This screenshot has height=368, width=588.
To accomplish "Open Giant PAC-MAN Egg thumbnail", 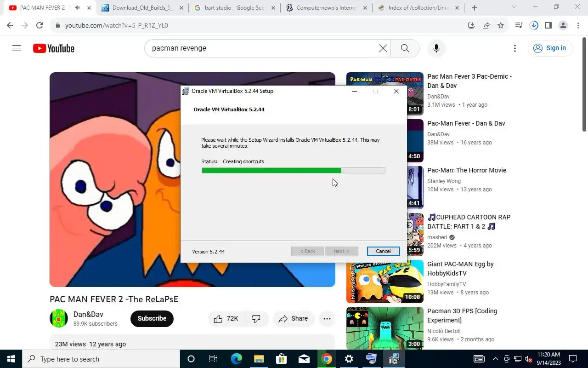I will coord(385,281).
